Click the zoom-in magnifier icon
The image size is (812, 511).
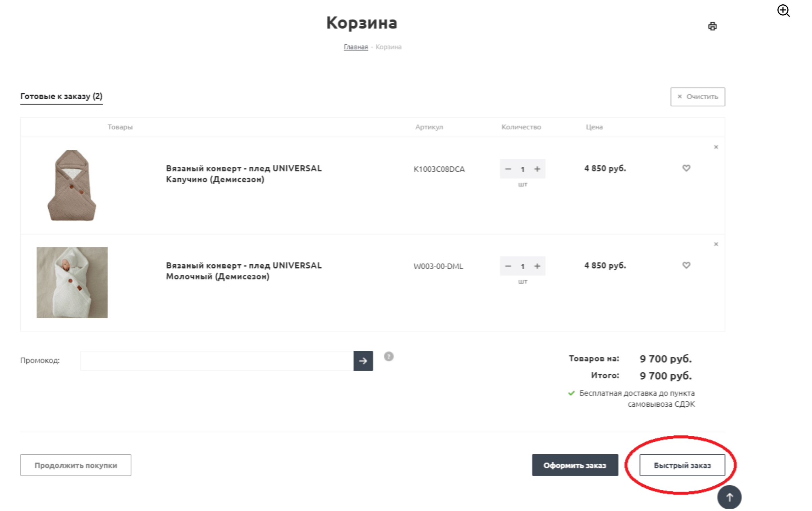(x=783, y=11)
